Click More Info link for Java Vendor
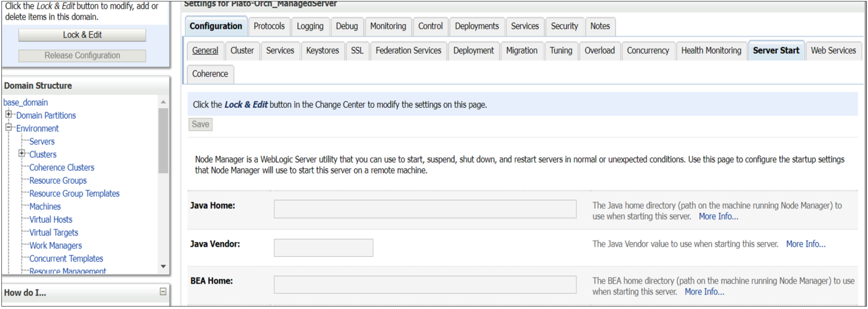The image size is (868, 309). tap(806, 244)
